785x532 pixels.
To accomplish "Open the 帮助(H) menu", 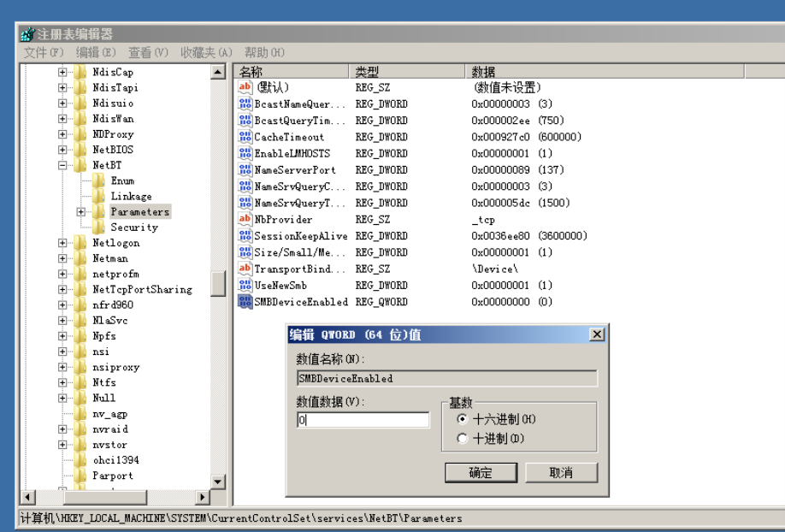I will pyautogui.click(x=264, y=52).
